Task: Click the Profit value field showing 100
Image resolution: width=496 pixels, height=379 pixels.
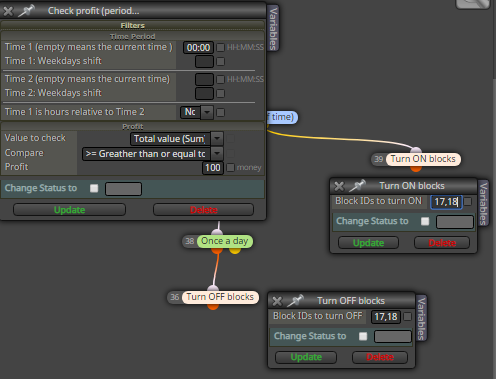Action: pyautogui.click(x=213, y=167)
